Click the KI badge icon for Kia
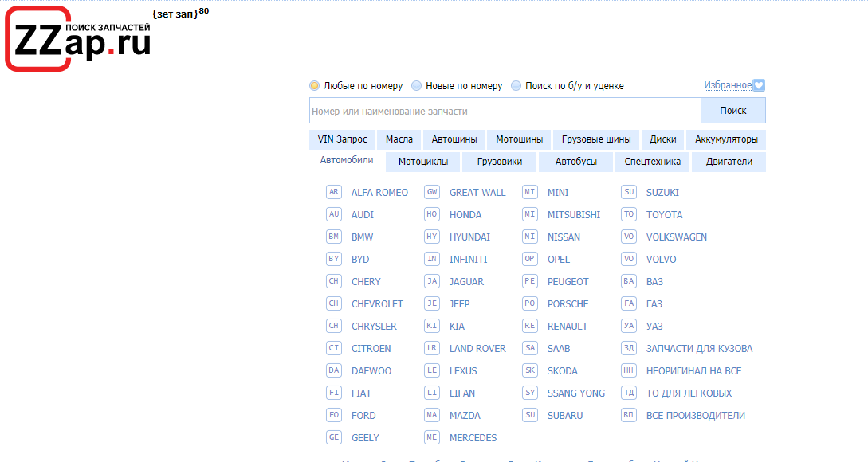The height and width of the screenshot is (462, 868). pyautogui.click(x=432, y=326)
